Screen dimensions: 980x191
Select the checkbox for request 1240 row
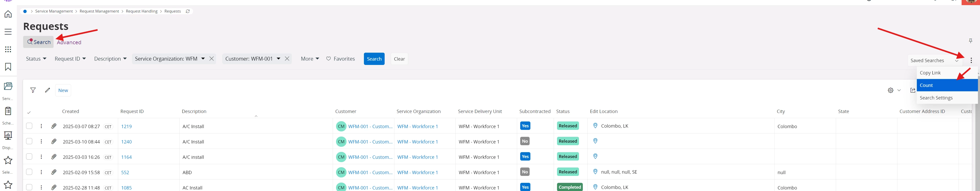[x=29, y=141]
